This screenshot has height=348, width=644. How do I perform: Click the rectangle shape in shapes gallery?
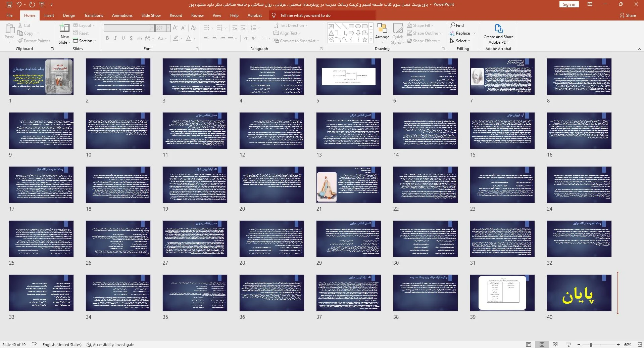351,26
